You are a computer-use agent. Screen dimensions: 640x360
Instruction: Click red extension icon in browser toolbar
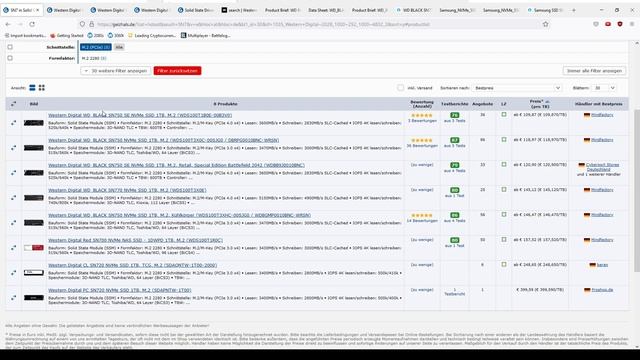pyautogui.click(x=608, y=24)
